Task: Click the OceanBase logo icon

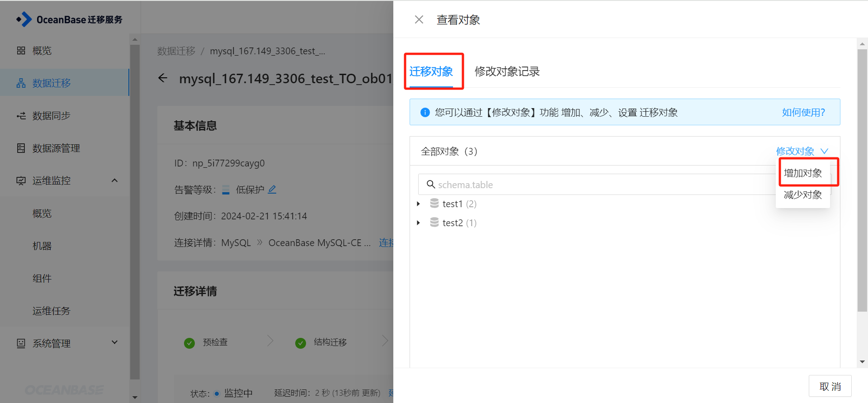Action: click(x=24, y=19)
